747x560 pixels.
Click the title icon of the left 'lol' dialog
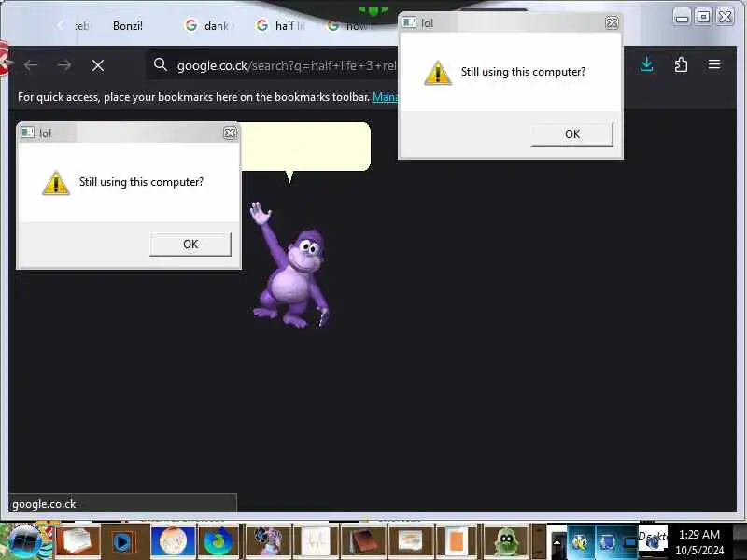click(28, 133)
